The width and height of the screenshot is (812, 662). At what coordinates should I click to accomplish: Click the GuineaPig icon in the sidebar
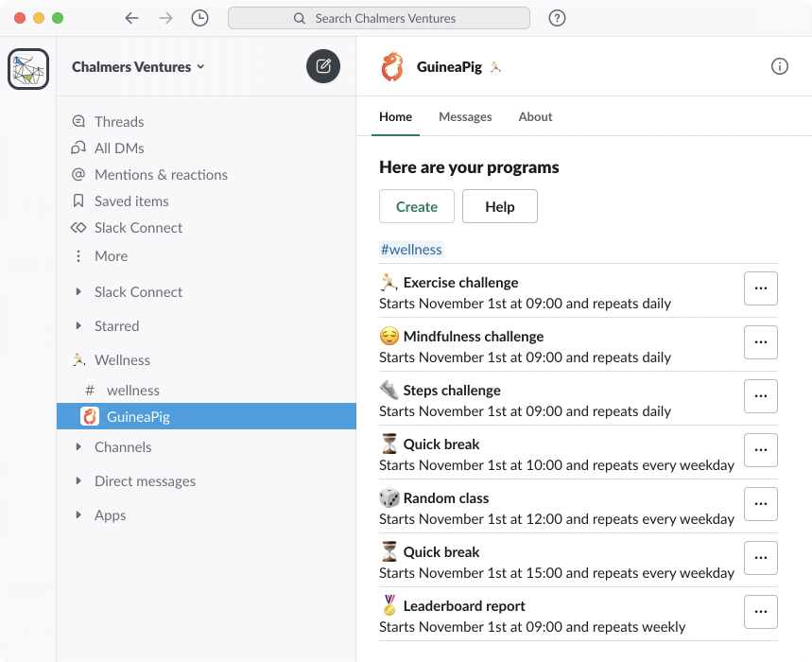(x=90, y=416)
